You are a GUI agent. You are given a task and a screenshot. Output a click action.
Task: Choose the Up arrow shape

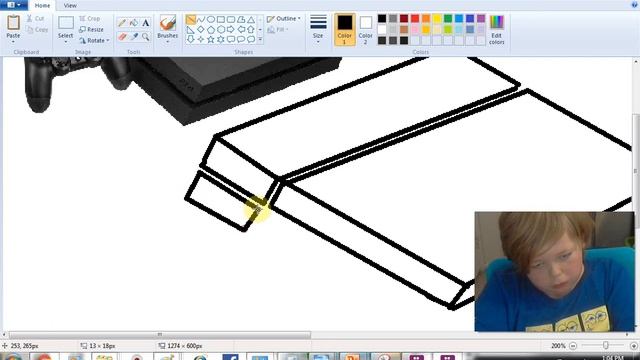(251, 30)
